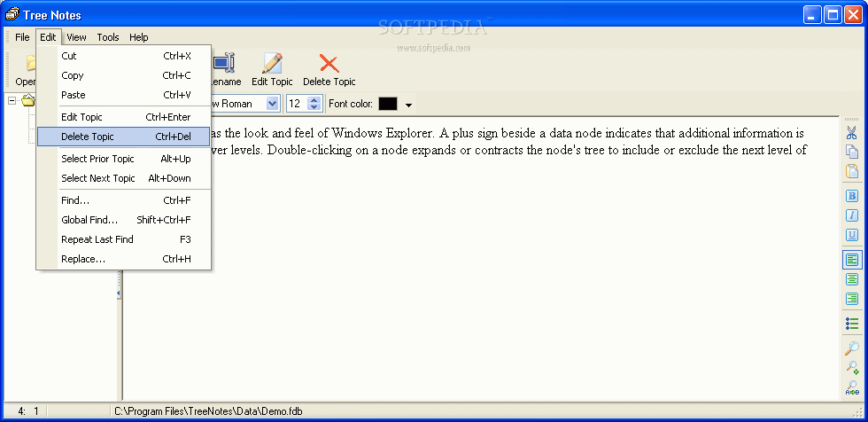Click the Tree Notes title bar icon
The width and height of the screenshot is (868, 422).
12,14
